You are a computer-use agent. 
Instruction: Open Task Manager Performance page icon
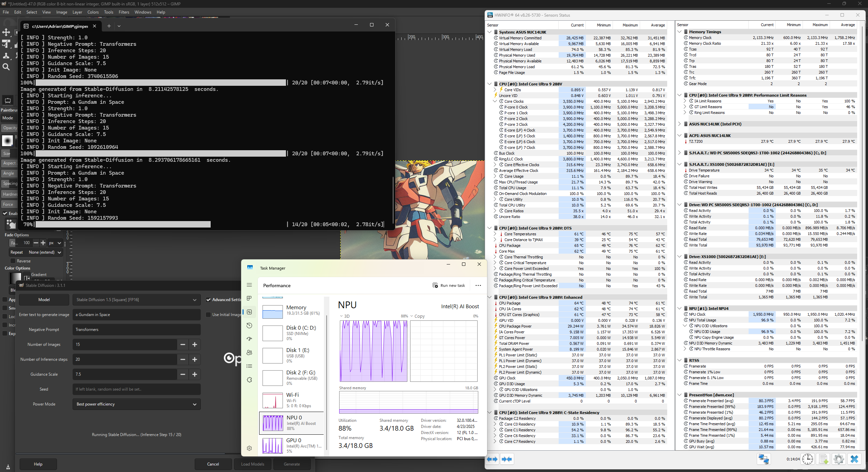tap(249, 312)
